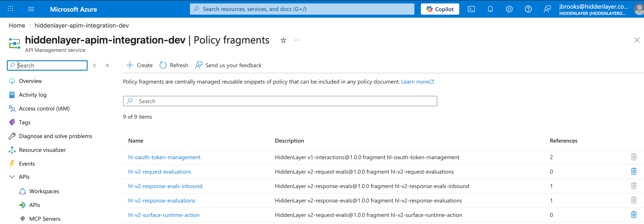Delete the hl-v2-surface-runtime-action fragment

[x=634, y=215]
